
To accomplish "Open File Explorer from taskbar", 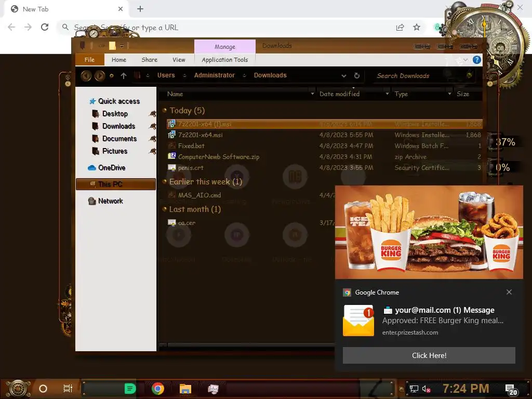I will pyautogui.click(x=185, y=389).
